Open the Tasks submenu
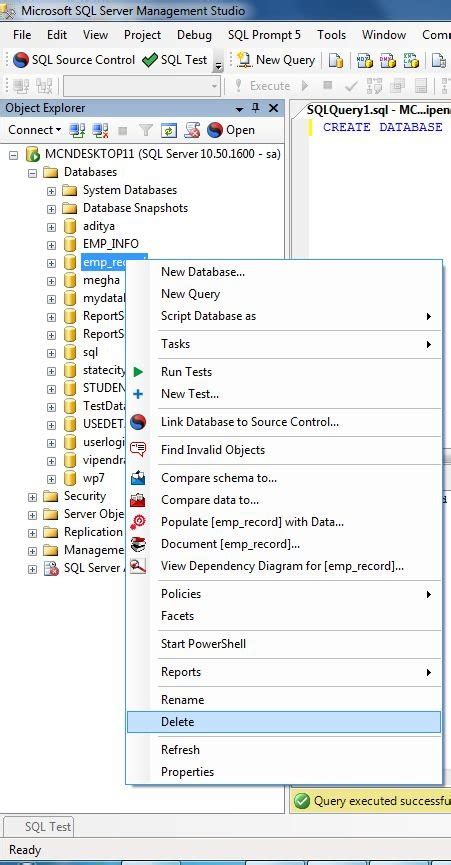The image size is (451, 865). point(284,344)
